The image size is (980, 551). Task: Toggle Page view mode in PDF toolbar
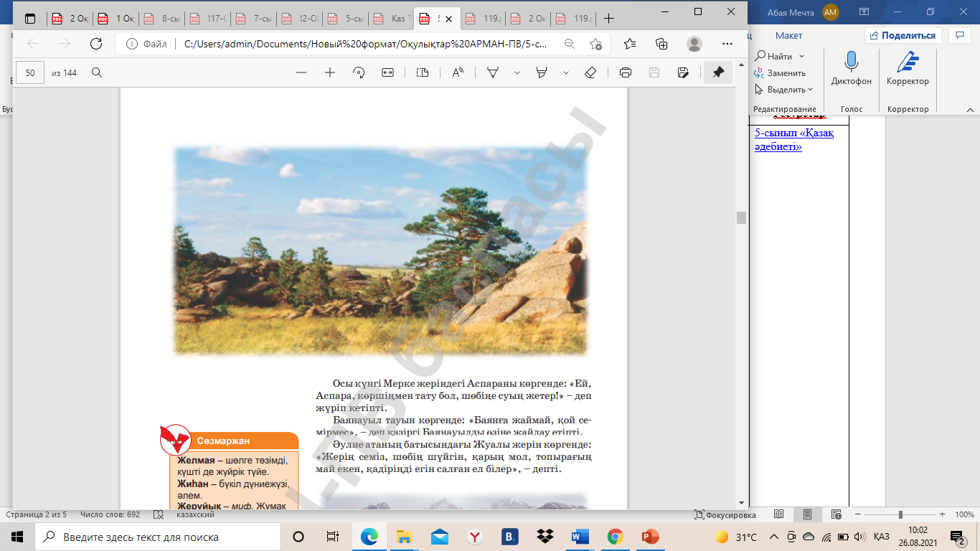point(423,72)
